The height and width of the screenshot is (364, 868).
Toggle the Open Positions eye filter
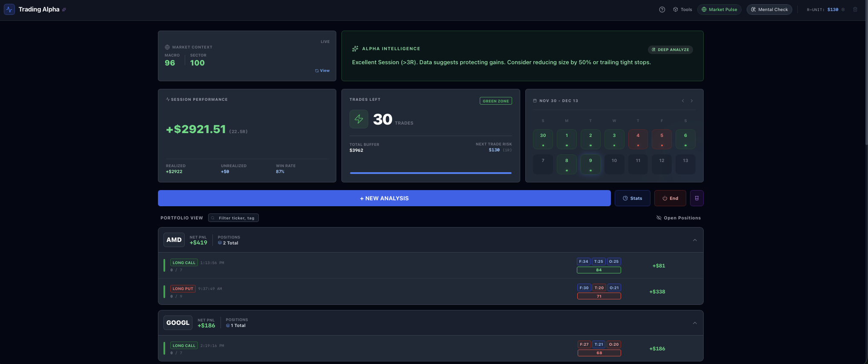click(679, 218)
